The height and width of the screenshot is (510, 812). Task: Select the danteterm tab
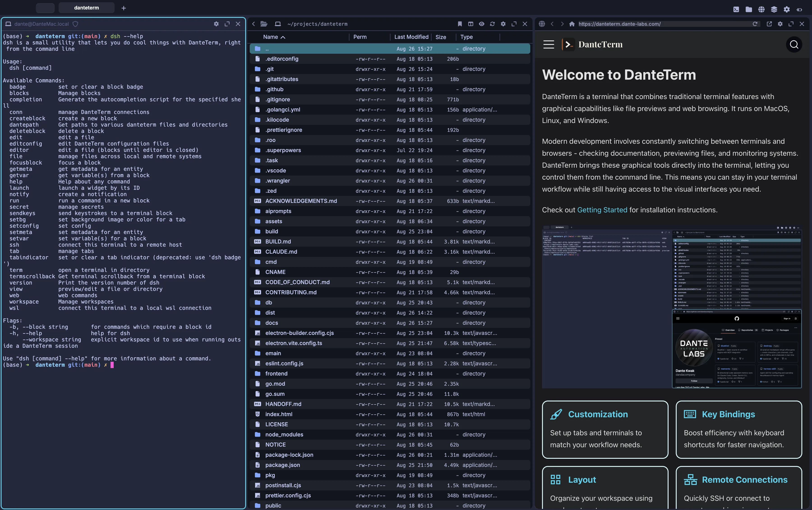[87, 8]
